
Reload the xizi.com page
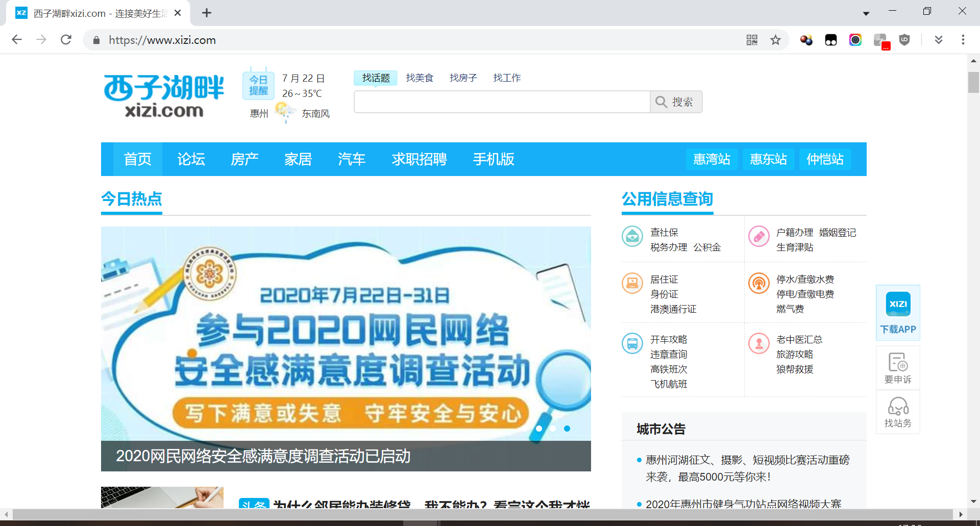coord(66,40)
